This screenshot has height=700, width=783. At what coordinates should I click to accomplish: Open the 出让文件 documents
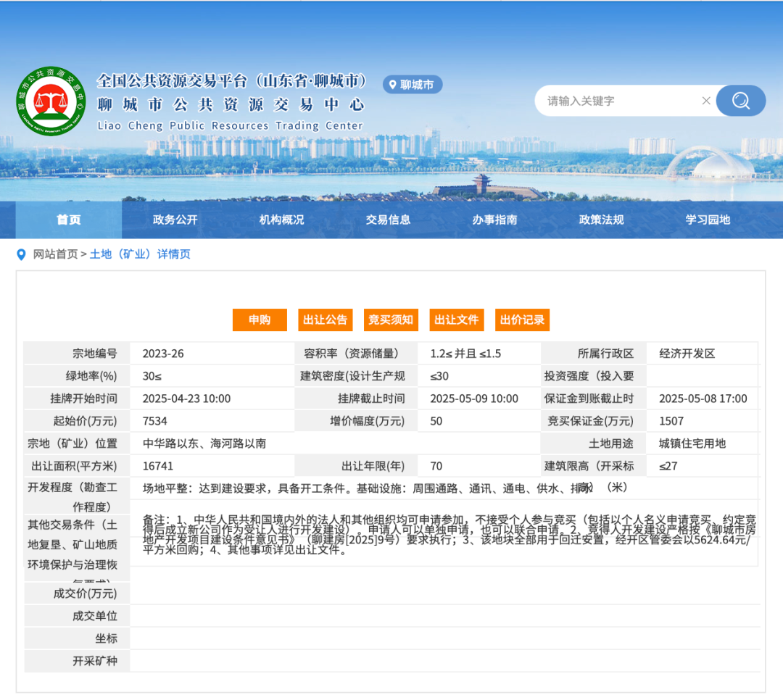(x=456, y=320)
